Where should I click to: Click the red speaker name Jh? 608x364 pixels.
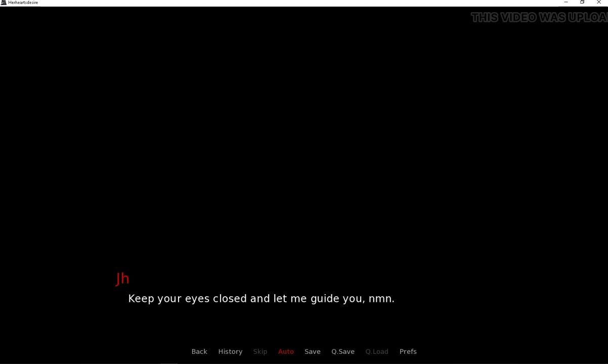[122, 279]
